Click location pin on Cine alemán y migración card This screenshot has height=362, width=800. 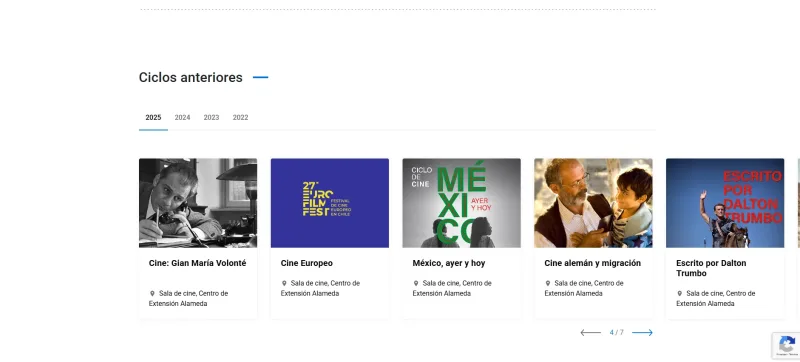coord(547,283)
